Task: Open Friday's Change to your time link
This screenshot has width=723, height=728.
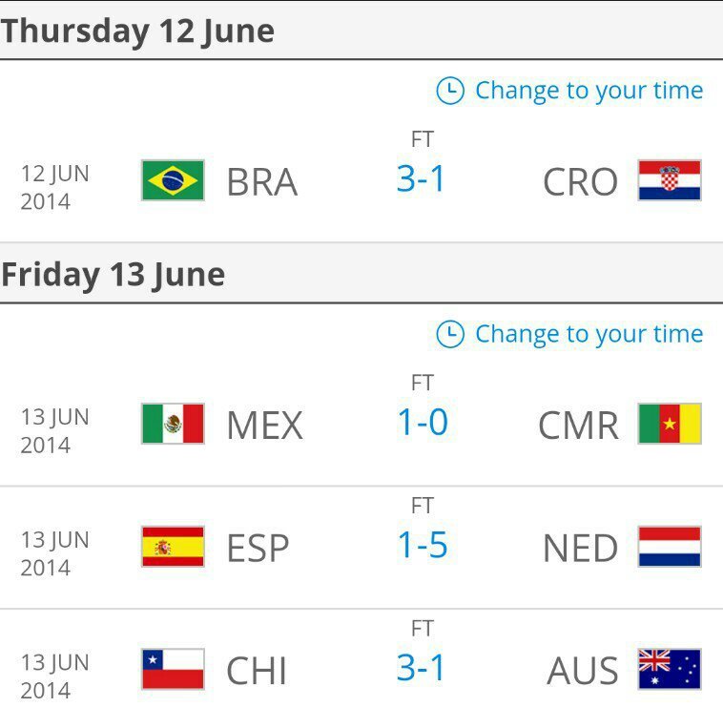Action: click(x=589, y=334)
